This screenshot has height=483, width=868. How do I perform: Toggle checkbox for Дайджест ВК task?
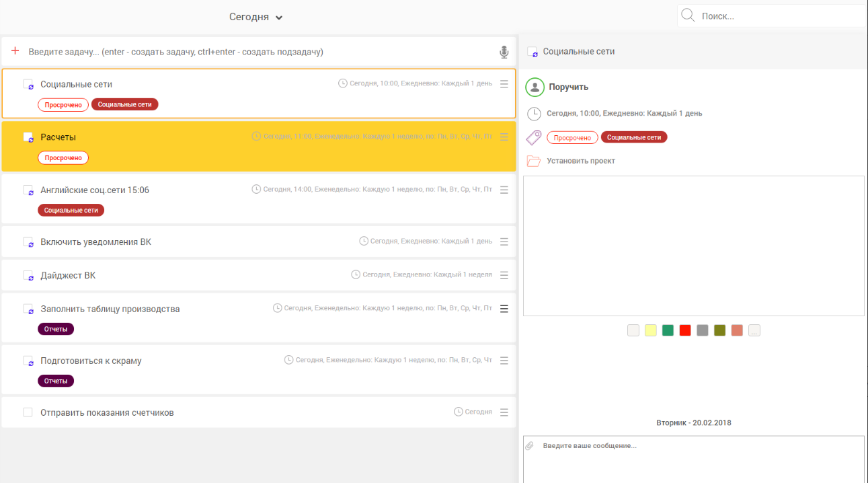click(x=28, y=275)
